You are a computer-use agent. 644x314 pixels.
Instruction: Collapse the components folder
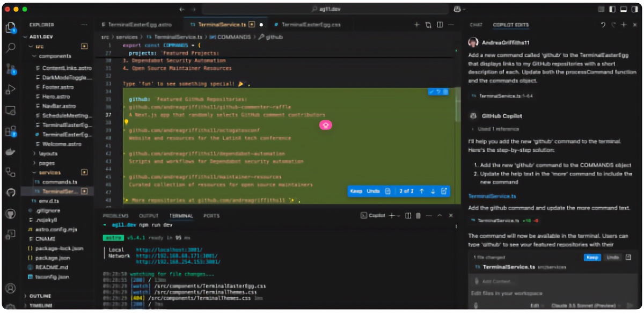click(x=54, y=56)
